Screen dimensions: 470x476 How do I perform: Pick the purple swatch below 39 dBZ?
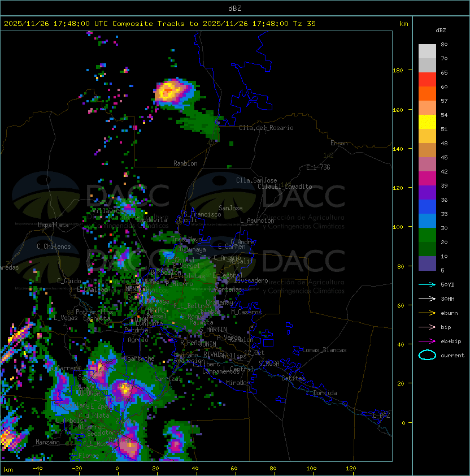(427, 192)
